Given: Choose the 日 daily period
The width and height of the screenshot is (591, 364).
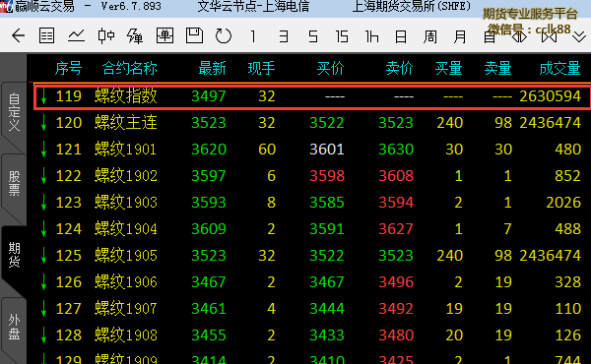Looking at the screenshot, I should click(401, 36).
